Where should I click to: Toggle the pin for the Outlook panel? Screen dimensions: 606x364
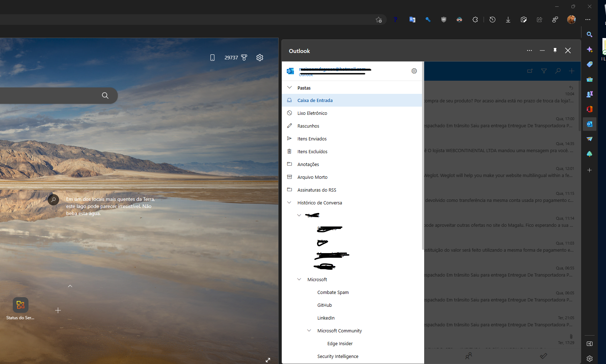(555, 50)
